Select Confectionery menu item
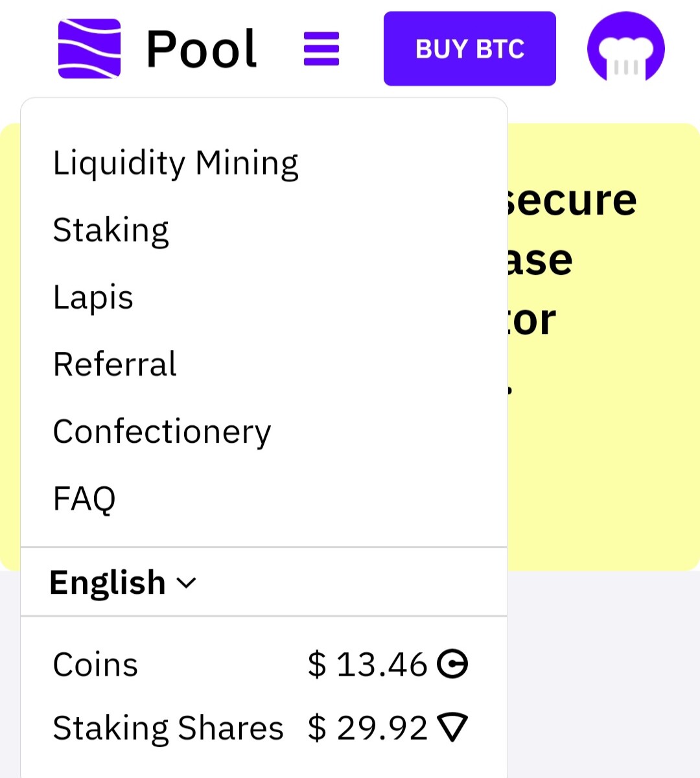The image size is (700, 778). [x=162, y=432]
